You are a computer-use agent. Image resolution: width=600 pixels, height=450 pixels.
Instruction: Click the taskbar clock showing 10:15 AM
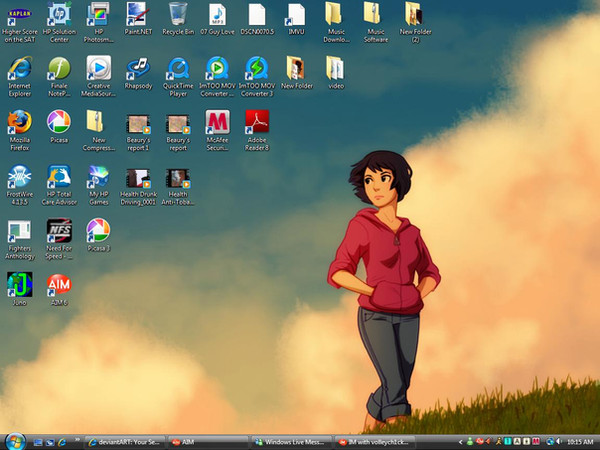tap(579, 441)
